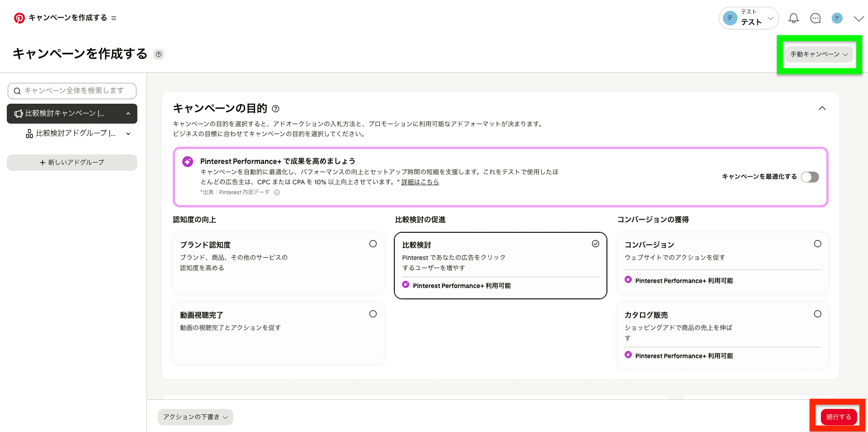The width and height of the screenshot is (868, 432).
Task: Click the 動画の視聴完了とアクションを促す description
Action: coord(231,328)
